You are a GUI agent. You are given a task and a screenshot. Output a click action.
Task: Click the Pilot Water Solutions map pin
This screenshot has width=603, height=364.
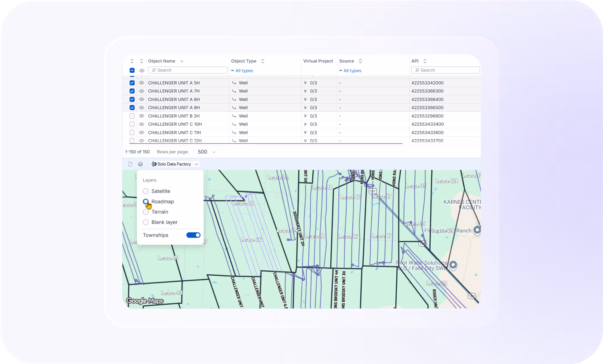tap(453, 265)
